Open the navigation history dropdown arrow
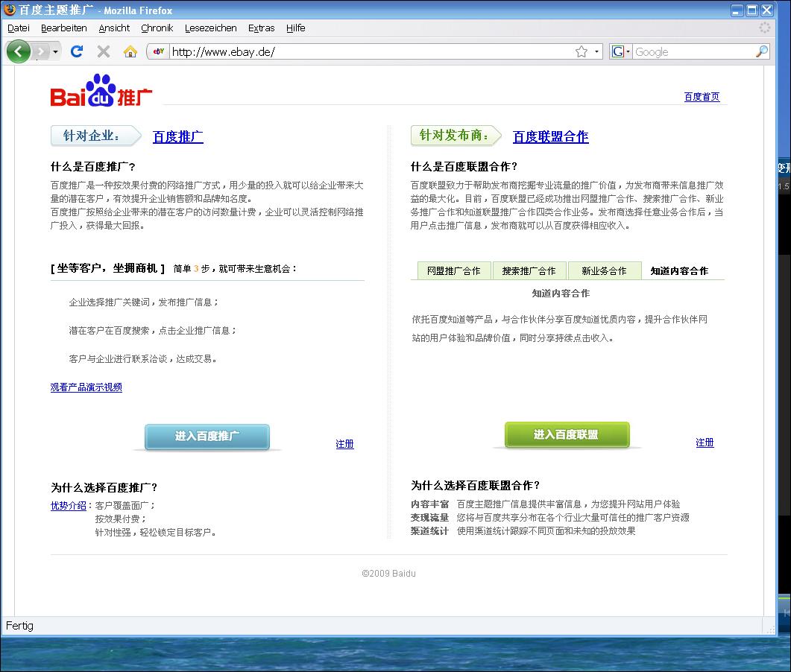This screenshot has height=672, width=791. click(55, 51)
